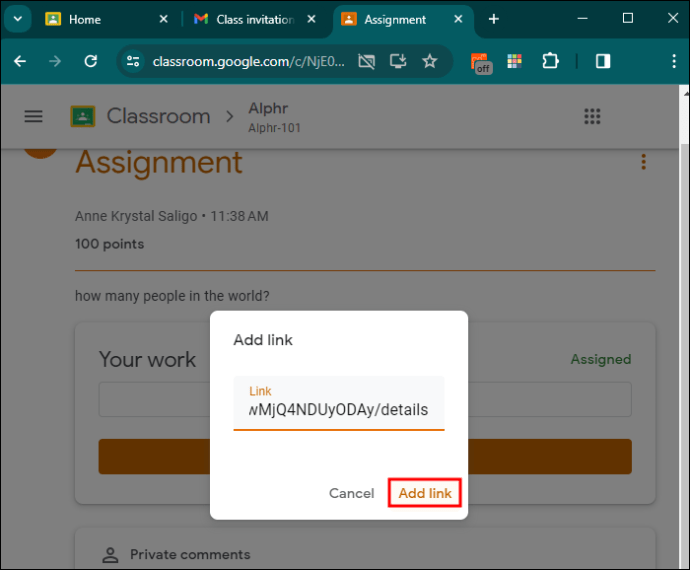
Task: Go to the Classroom home link
Action: (158, 117)
